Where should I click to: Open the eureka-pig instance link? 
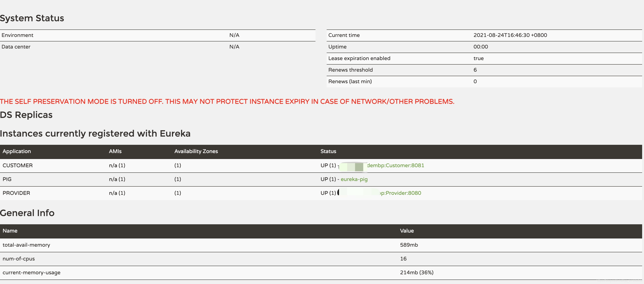pos(354,179)
